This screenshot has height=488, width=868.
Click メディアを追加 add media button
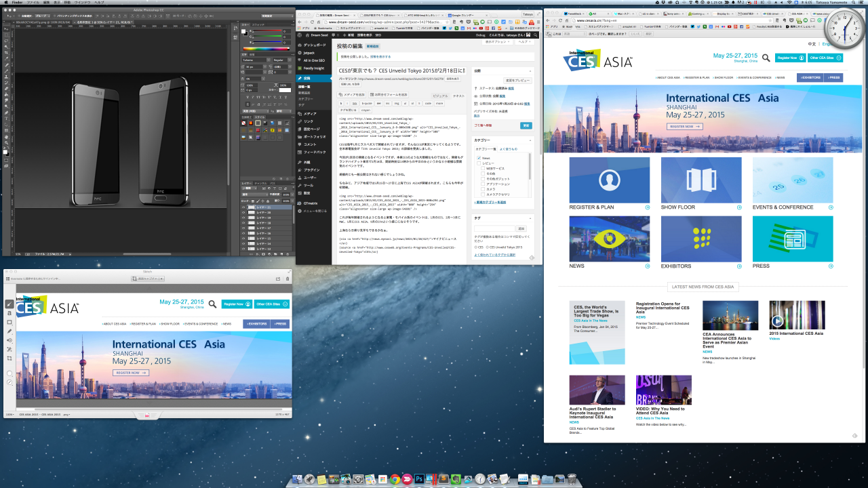(x=351, y=95)
